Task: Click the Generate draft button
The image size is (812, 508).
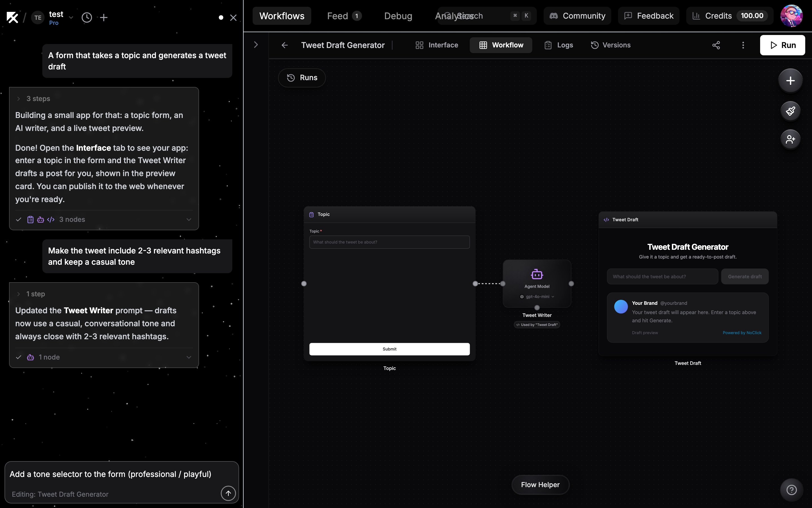Action: click(x=745, y=277)
